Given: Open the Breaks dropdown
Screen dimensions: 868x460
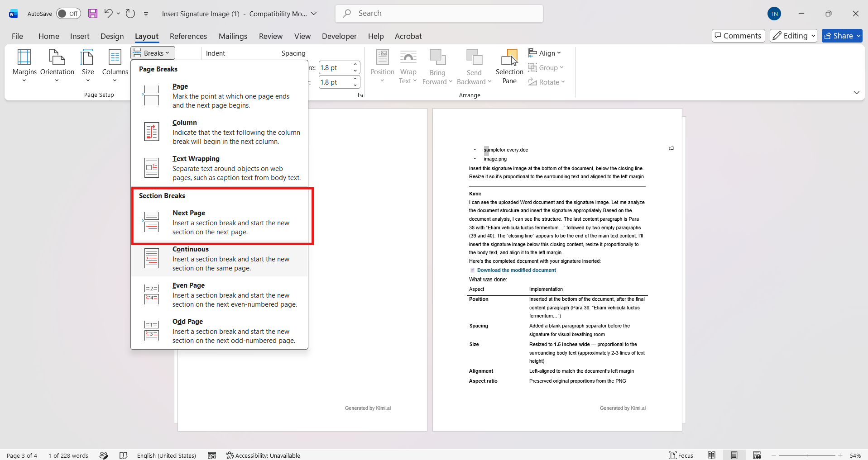Looking at the screenshot, I should (x=153, y=53).
